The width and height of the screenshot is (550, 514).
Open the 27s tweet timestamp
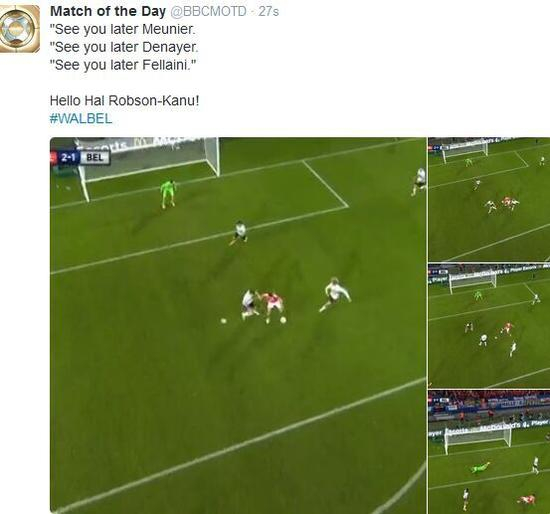click(268, 12)
